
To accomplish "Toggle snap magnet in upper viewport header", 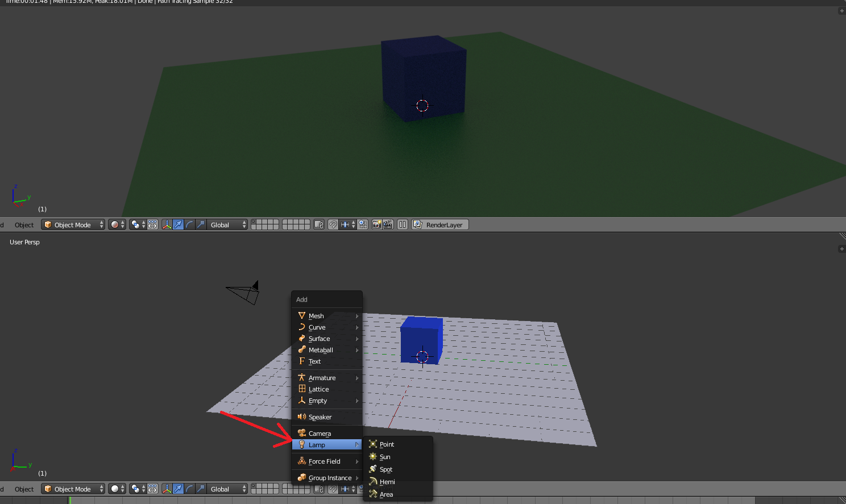I will [333, 224].
